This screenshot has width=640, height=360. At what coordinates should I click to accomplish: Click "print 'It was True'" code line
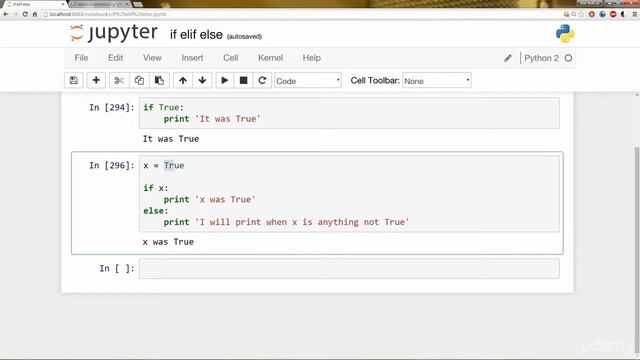tap(212, 119)
